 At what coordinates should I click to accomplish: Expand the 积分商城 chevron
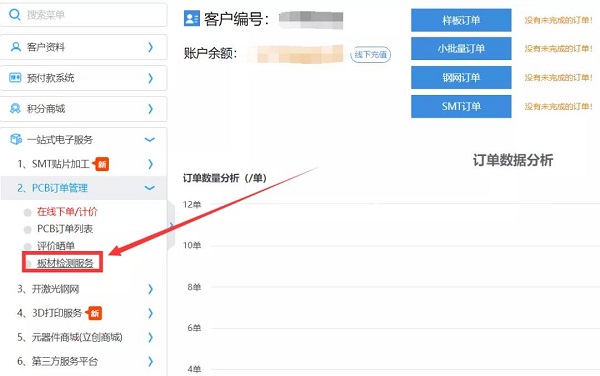point(150,109)
